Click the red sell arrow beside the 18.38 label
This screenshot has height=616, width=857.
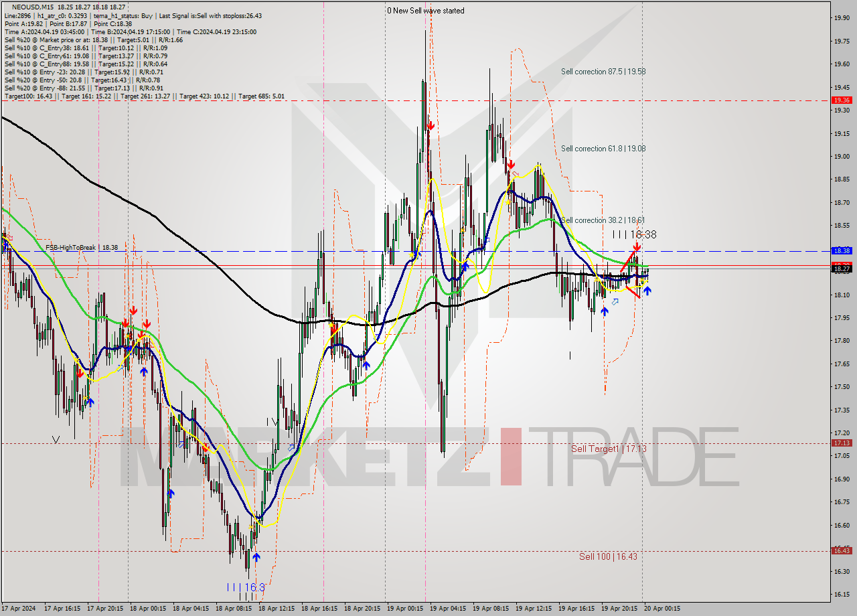[636, 246]
